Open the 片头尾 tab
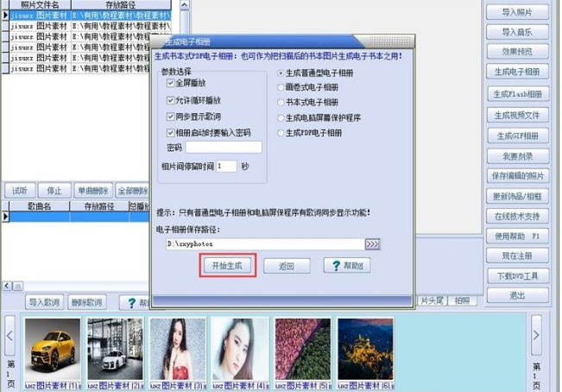The width and height of the screenshot is (562, 392). pos(432,300)
